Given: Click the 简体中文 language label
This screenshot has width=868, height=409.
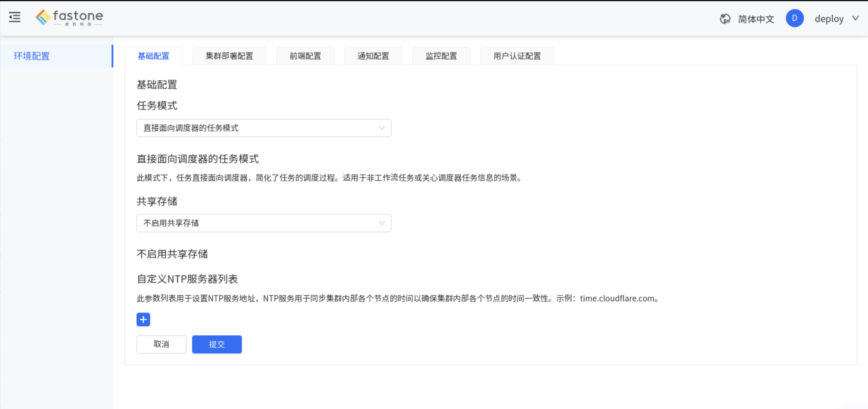Looking at the screenshot, I should click(x=756, y=19).
